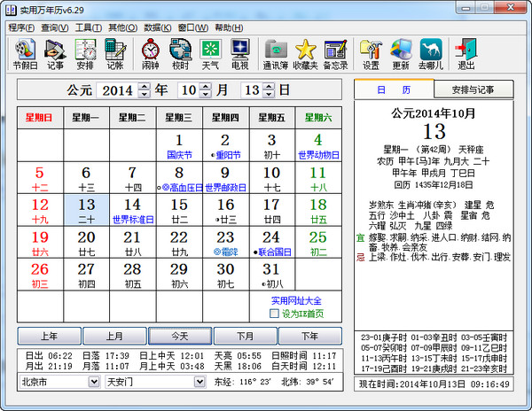Screen dimensions: 532x411
Task: Click the 今天 today button
Action: 180,336
